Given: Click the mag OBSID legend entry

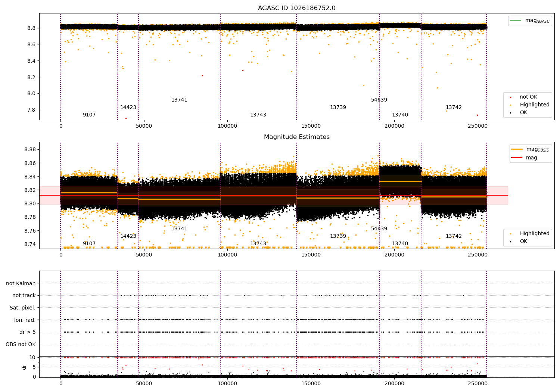Looking at the screenshot, I should click(x=530, y=149).
